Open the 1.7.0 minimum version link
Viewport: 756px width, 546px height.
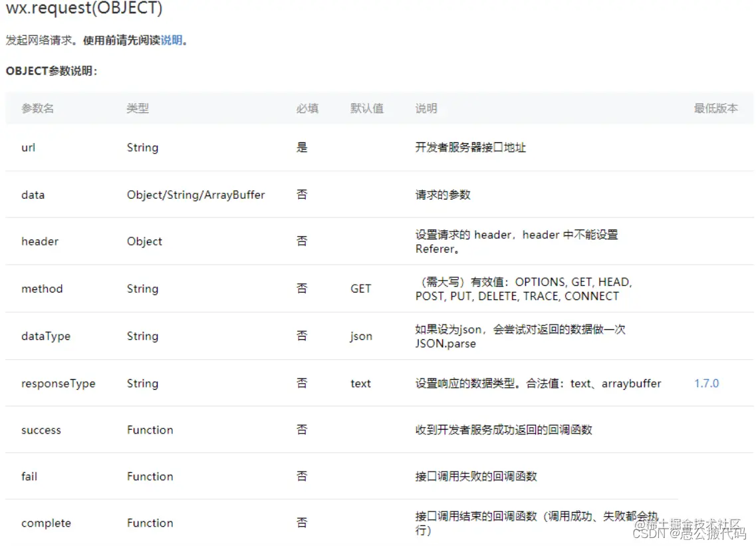[706, 384]
